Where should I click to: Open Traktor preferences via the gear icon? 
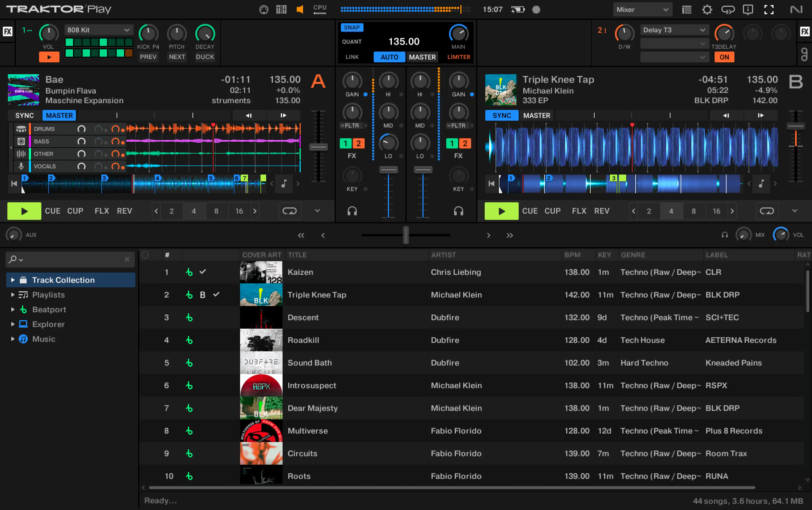[x=707, y=9]
